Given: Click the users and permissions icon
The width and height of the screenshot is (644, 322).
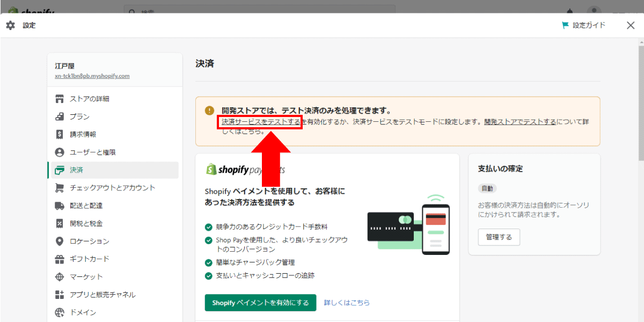Looking at the screenshot, I should [60, 152].
